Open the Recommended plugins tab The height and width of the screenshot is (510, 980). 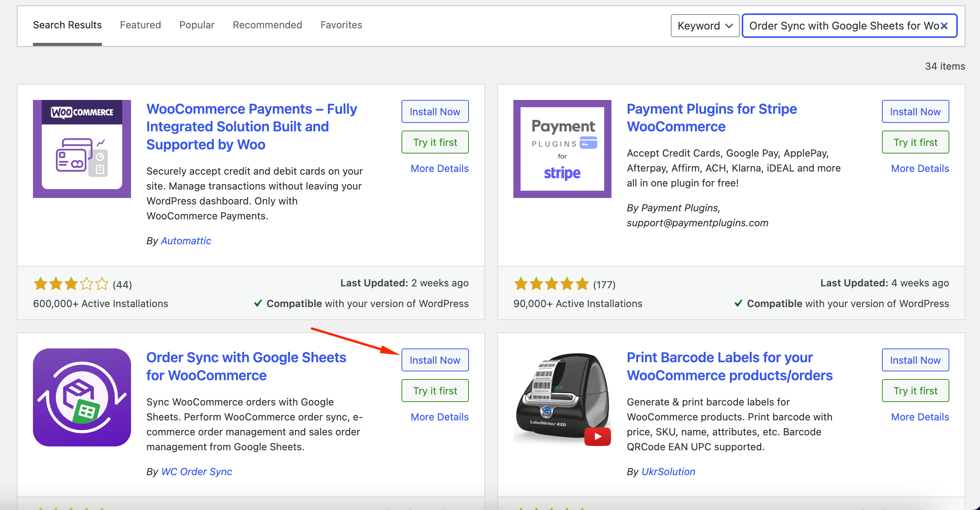click(267, 25)
